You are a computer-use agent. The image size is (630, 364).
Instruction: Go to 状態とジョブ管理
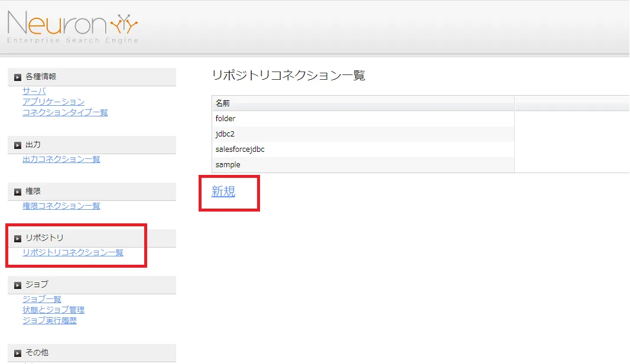pyautogui.click(x=53, y=310)
